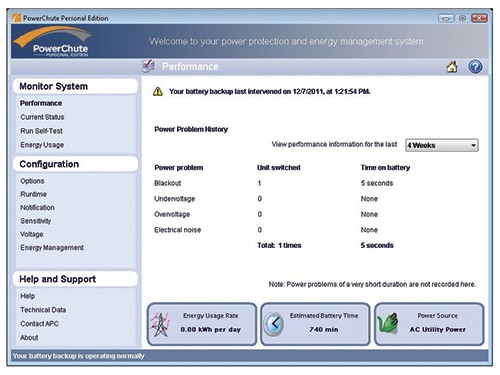Click the Estimated Battery Time panel

[315, 324]
